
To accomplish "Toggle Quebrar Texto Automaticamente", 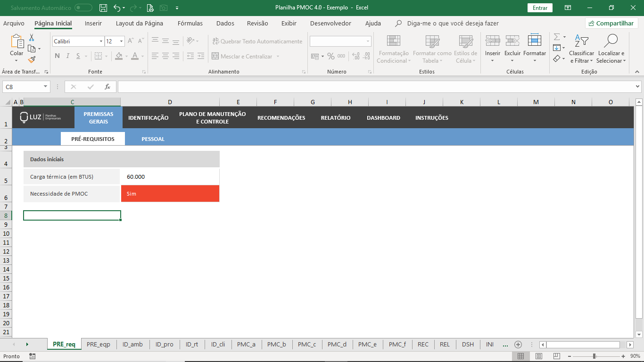I will click(x=257, y=41).
